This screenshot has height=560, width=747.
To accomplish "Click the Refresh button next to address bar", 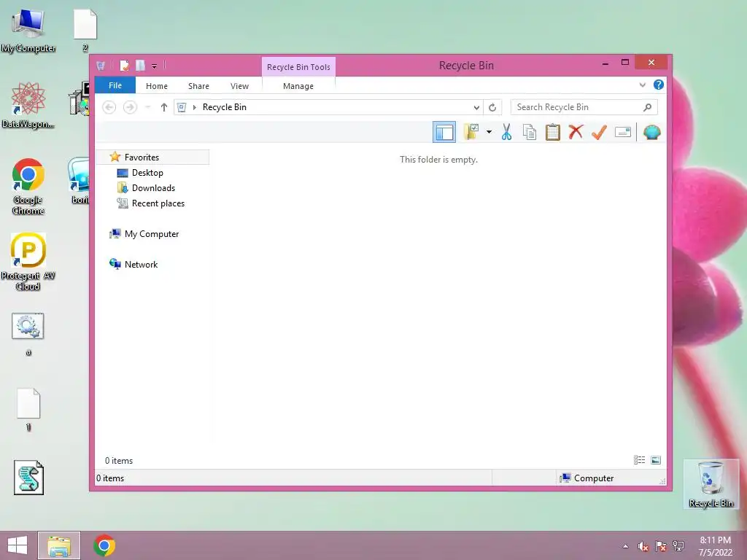I will [x=492, y=107].
